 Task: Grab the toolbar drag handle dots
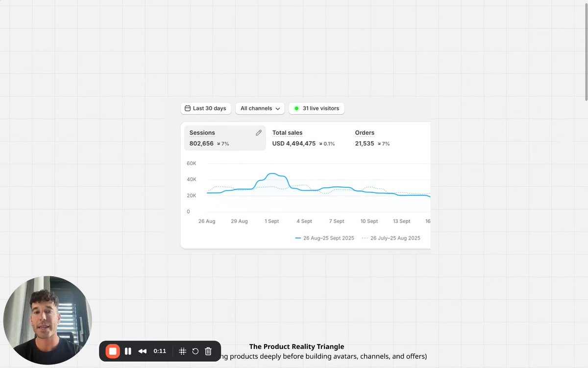click(x=182, y=351)
